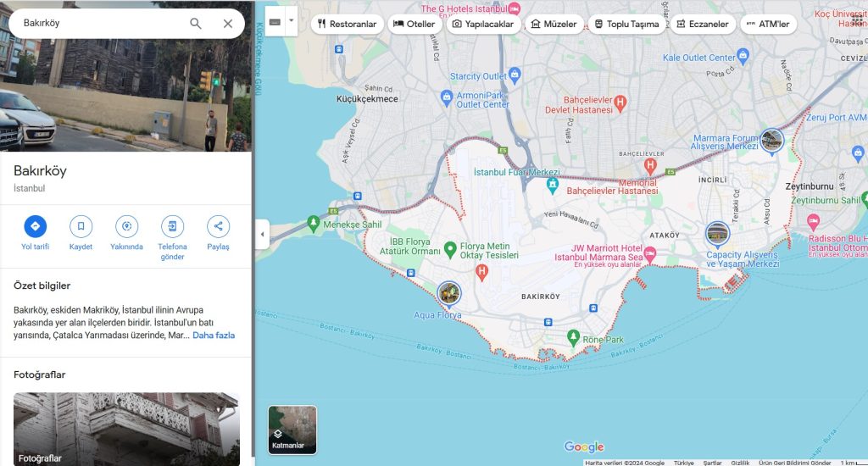Screen dimensions: 868x466
Task: Click Memorial Bahçelievler Hastanesi pin
Action: click(650, 165)
